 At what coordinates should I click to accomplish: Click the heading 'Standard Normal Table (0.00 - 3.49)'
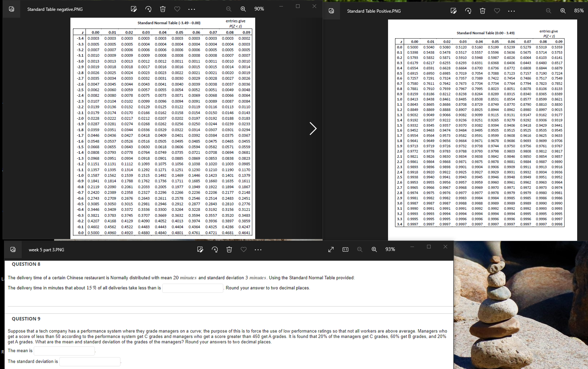tap(485, 33)
